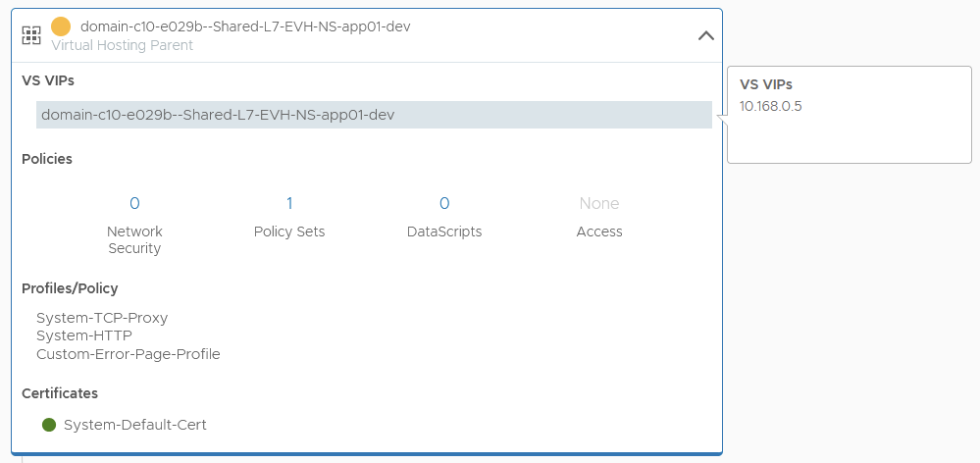Click the Virtual Hosting Parent grid icon
This screenshot has width=980, height=463.
point(31,36)
